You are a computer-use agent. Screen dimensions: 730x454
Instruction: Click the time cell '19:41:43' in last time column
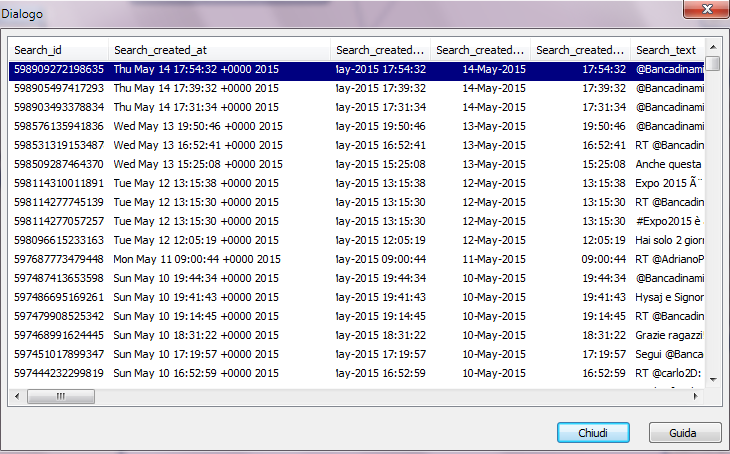tap(604, 298)
